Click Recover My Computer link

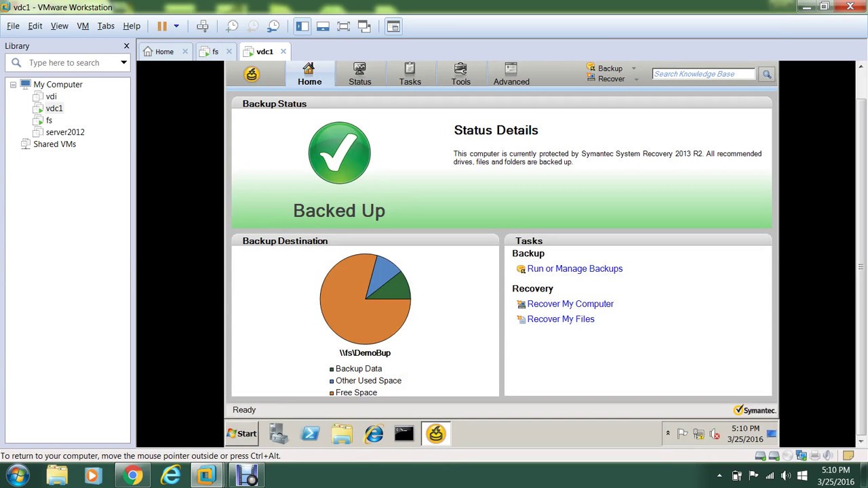(570, 304)
